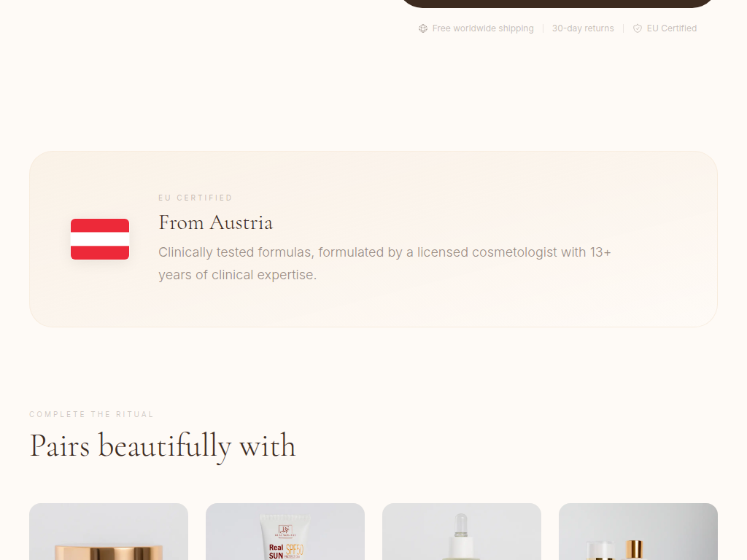Click the small EU CERTIFIED label above From Austria
747x560 pixels.
pos(196,198)
